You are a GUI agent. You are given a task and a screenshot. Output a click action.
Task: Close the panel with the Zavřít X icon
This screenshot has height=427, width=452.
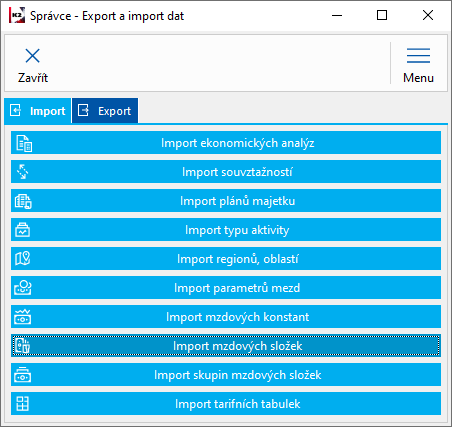(33, 65)
